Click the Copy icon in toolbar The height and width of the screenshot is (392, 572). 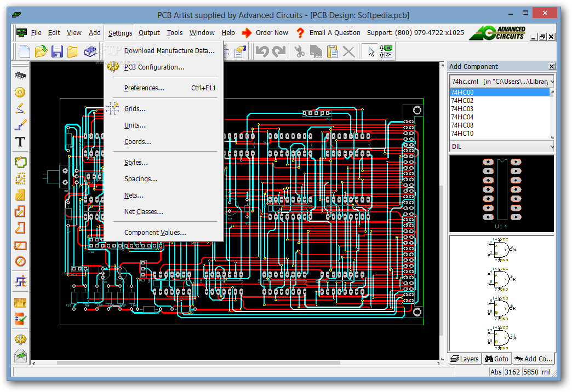(x=316, y=51)
